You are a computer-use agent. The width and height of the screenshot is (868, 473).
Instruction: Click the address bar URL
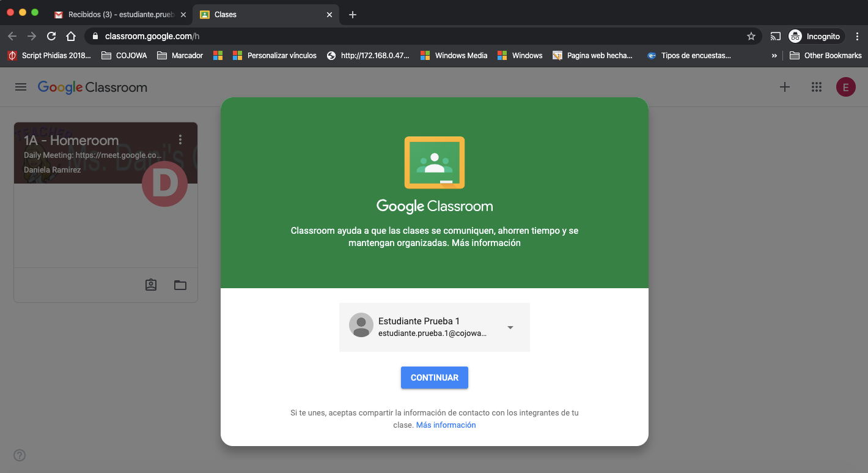(152, 36)
